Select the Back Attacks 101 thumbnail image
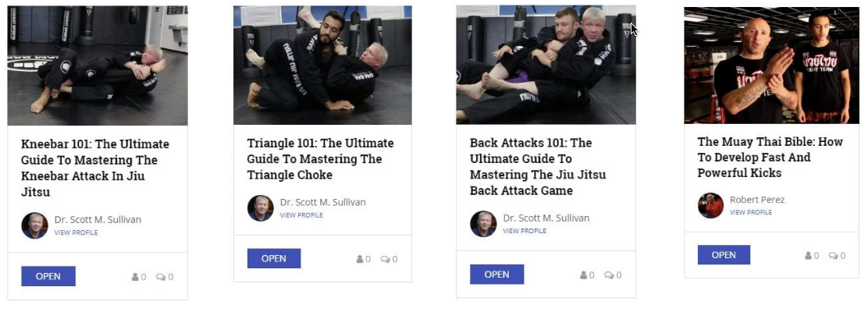 546,65
